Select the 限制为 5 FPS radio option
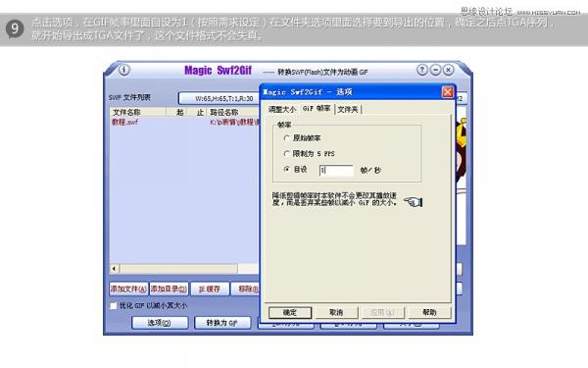 click(309, 154)
